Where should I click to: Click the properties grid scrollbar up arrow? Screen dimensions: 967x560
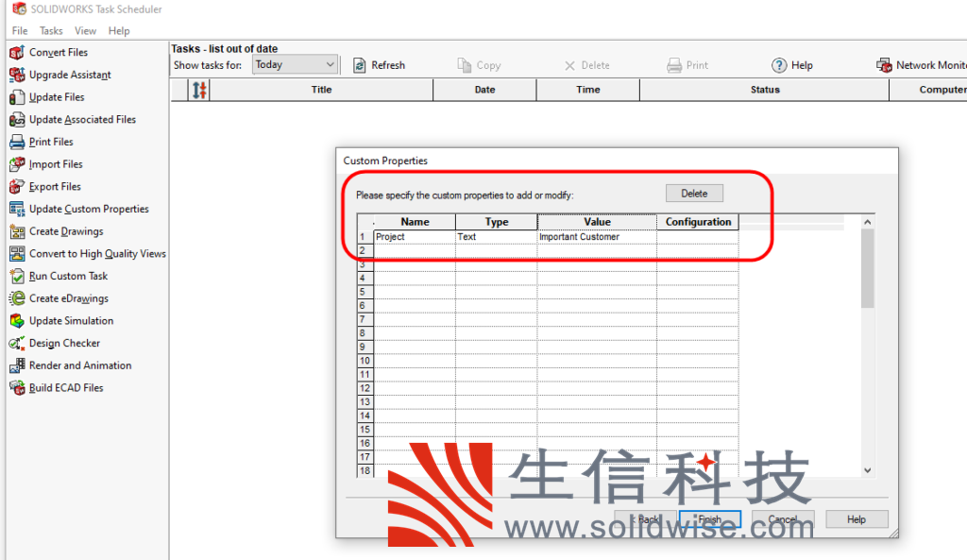tap(868, 222)
